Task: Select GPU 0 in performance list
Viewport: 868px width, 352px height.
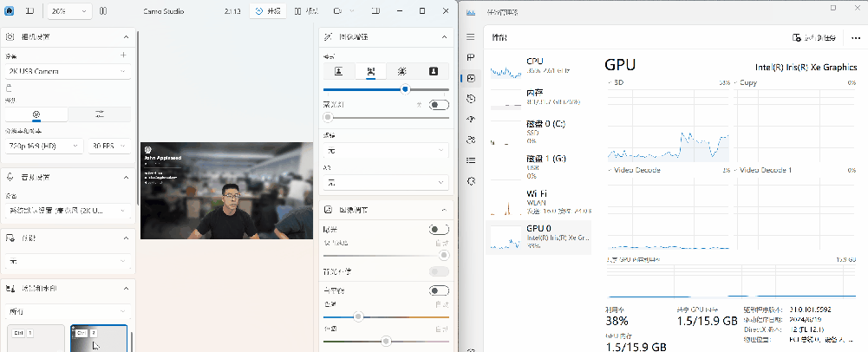Action: (x=539, y=236)
